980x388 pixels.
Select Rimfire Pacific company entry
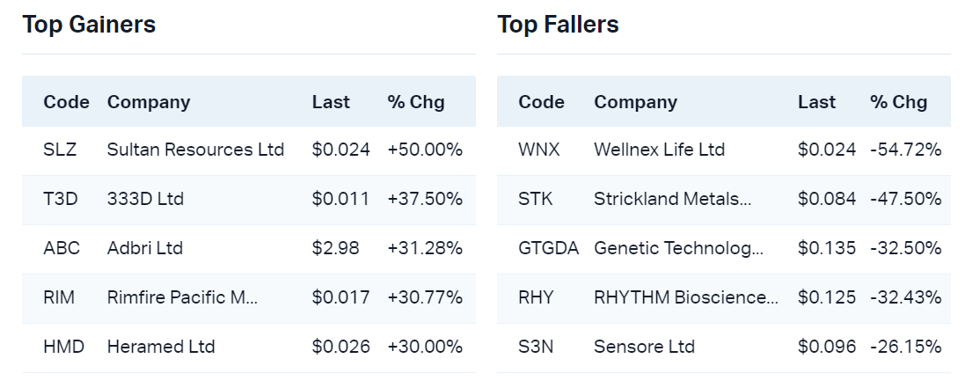pyautogui.click(x=182, y=297)
